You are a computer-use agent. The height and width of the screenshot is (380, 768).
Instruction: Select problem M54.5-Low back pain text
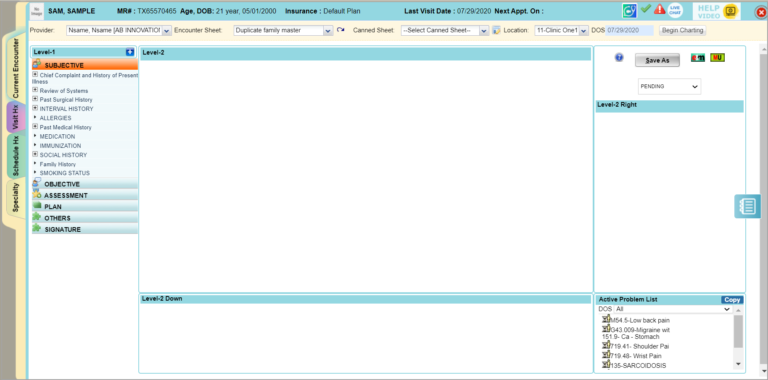640,320
